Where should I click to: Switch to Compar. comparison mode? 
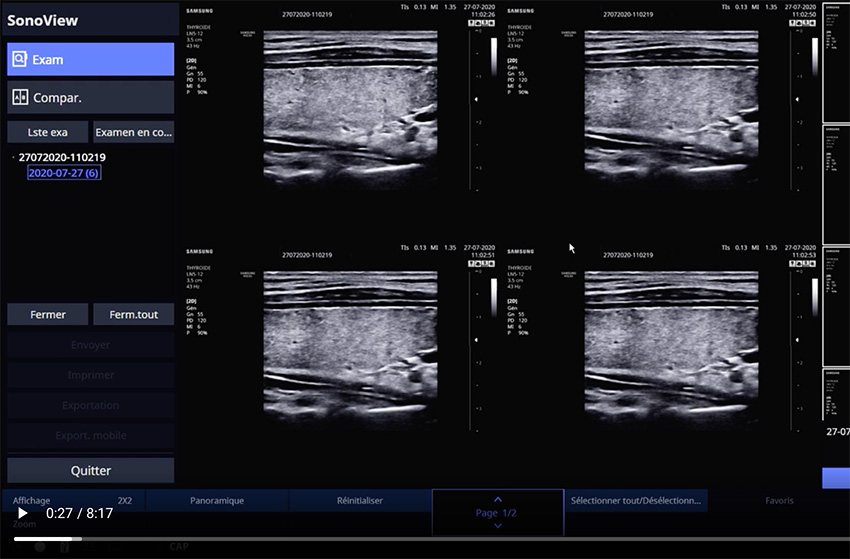(x=91, y=97)
